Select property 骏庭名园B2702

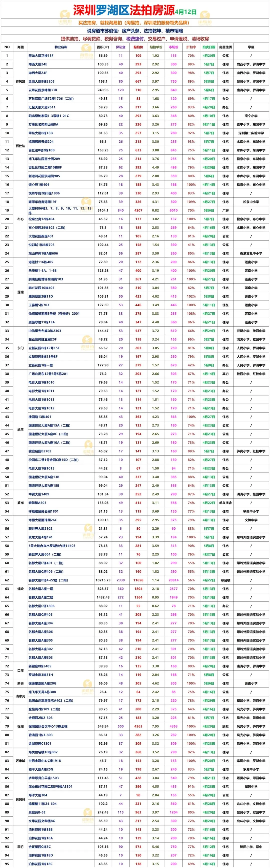[40, 451]
